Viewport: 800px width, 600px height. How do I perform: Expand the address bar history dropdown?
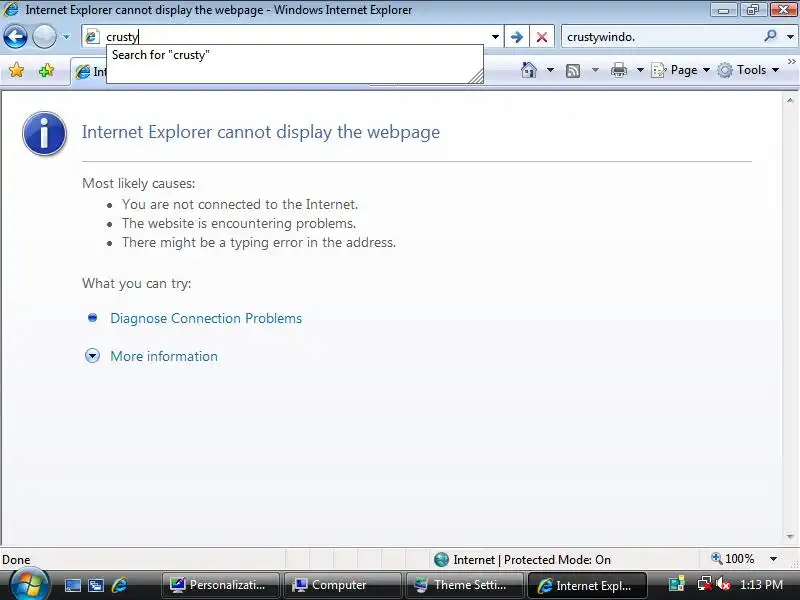(x=495, y=37)
